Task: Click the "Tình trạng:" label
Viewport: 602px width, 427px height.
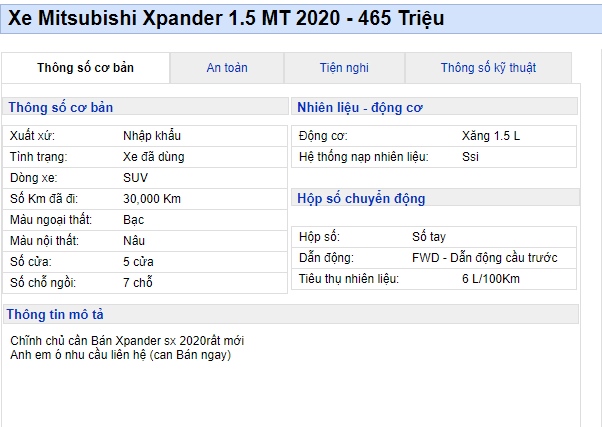Action: click(x=38, y=157)
